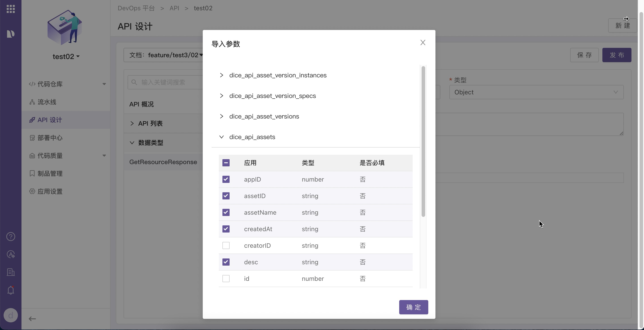Open notifications bell icon
This screenshot has width=644, height=330.
(11, 290)
